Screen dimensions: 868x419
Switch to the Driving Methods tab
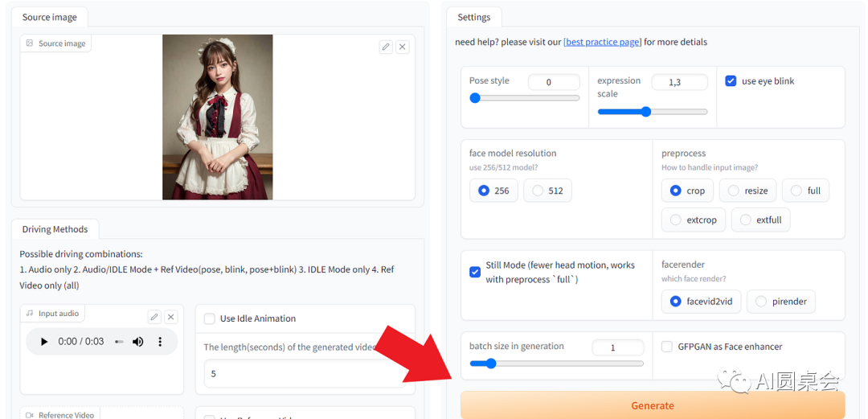click(x=55, y=229)
